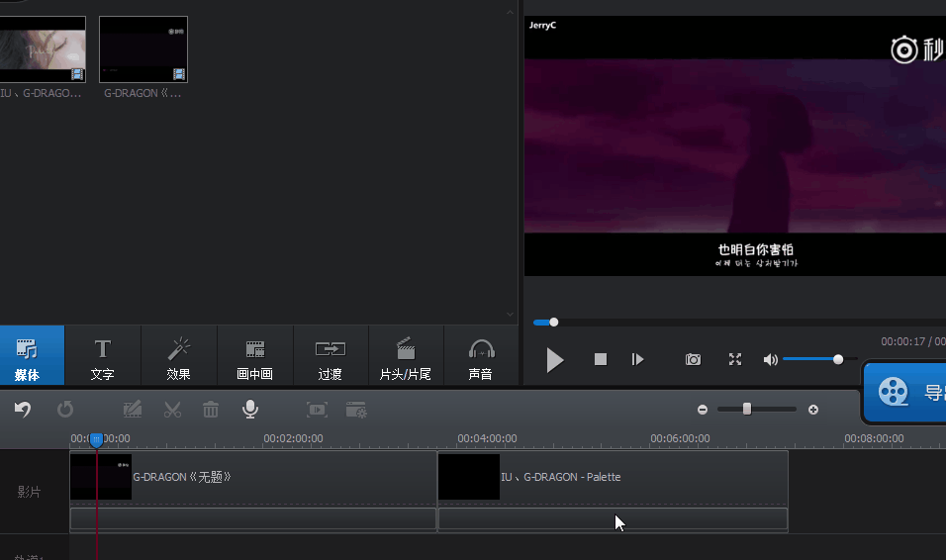
Task: Select the G-DRAGON《... media thumbnail
Action: point(143,49)
